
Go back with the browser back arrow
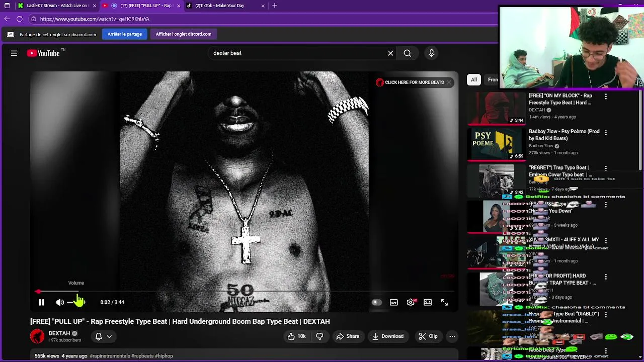pyautogui.click(x=7, y=19)
